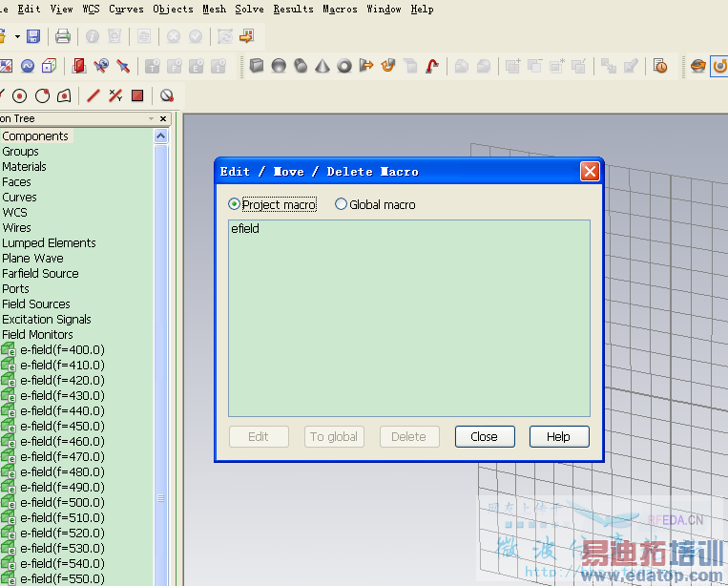Open dropdown arrow beside open-file icon
728x586 pixels.
(x=17, y=36)
